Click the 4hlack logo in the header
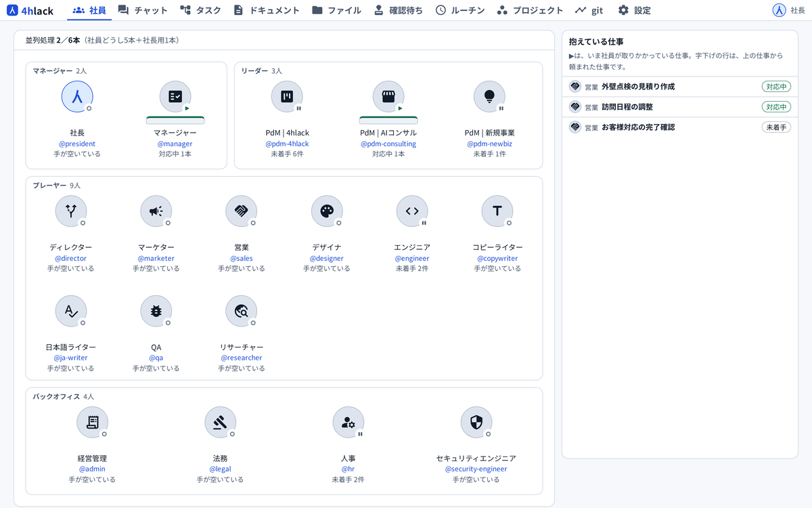The image size is (812, 508). coord(30,10)
